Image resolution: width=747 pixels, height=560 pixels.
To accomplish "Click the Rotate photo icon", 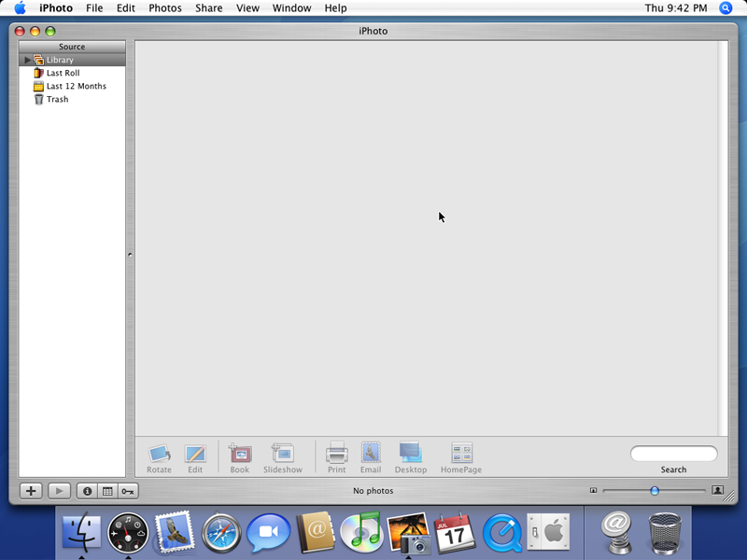I will click(159, 455).
